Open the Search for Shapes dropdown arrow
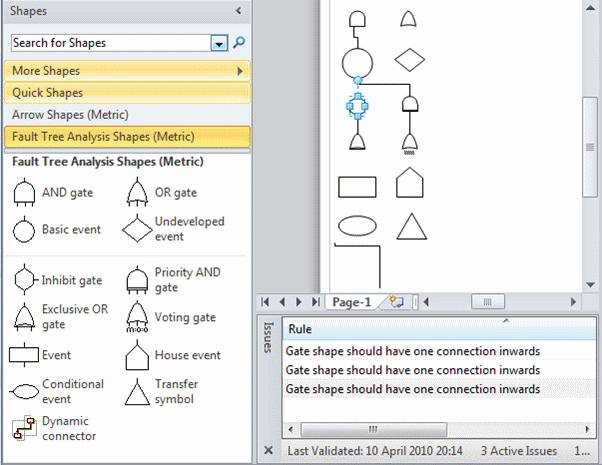 (219, 44)
